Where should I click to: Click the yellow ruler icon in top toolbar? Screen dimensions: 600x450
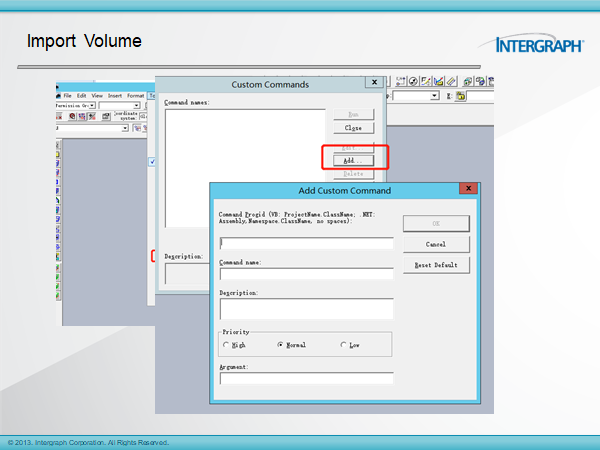click(451, 81)
